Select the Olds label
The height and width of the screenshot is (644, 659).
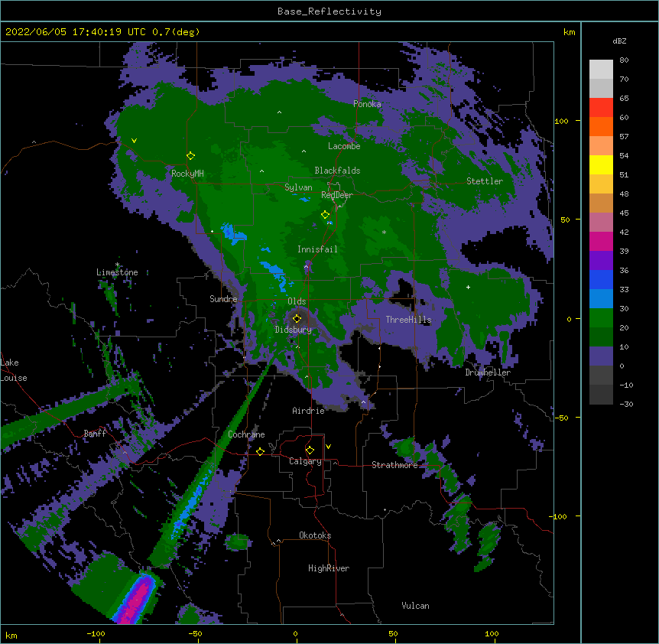[x=297, y=301]
